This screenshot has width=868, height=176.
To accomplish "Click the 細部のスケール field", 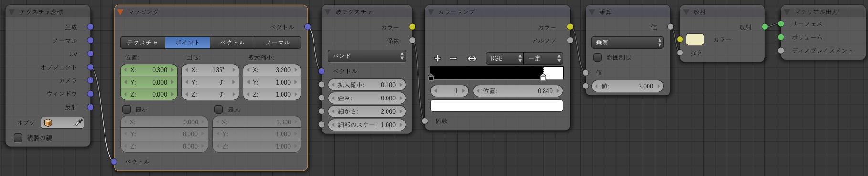I will (x=367, y=125).
